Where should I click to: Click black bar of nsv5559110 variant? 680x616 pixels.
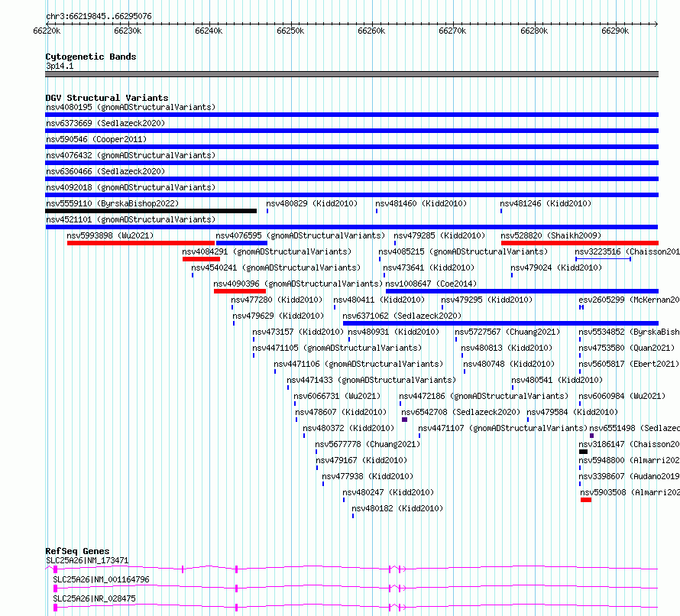(x=151, y=211)
